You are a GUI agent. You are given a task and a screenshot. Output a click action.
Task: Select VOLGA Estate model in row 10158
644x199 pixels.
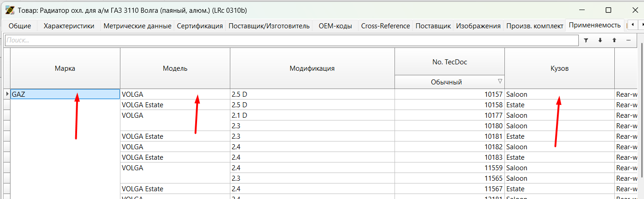(x=175, y=105)
